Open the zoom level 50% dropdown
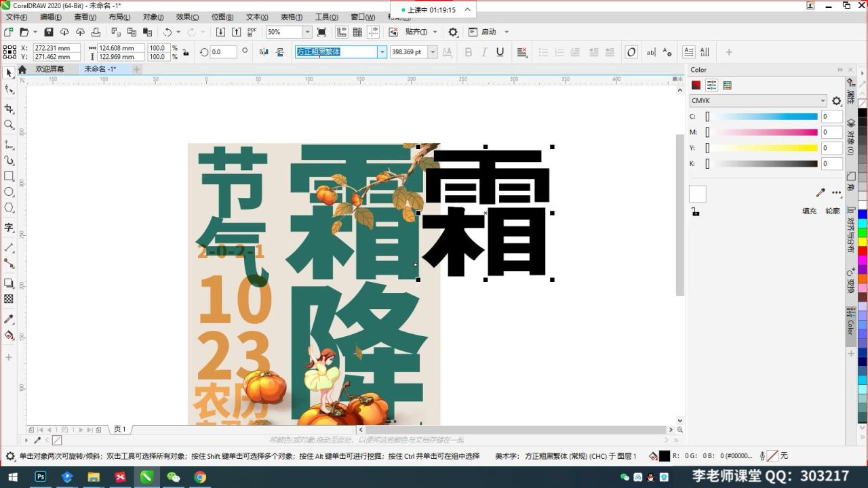This screenshot has height=488, width=868. click(x=307, y=32)
